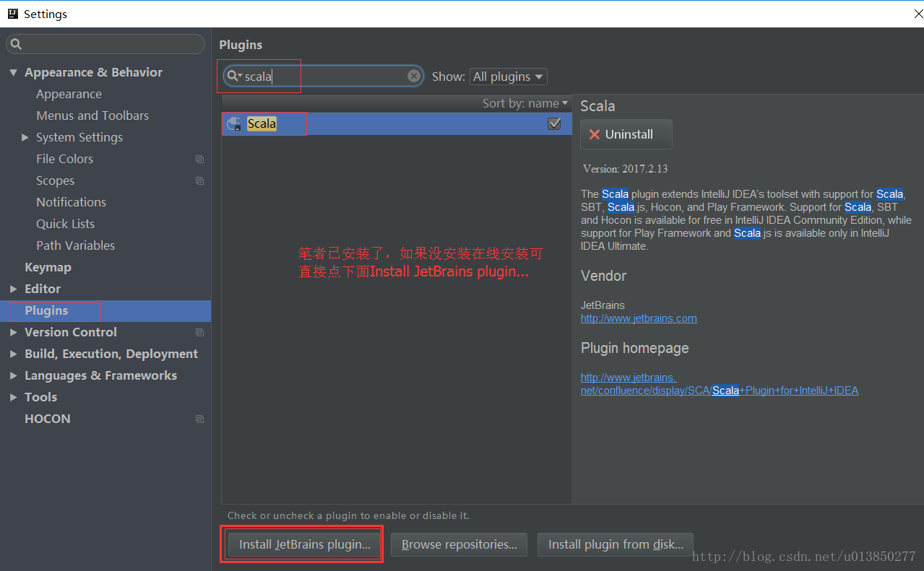Open the http://www.jetbrains.com vendor link
924x571 pixels.
click(x=639, y=318)
